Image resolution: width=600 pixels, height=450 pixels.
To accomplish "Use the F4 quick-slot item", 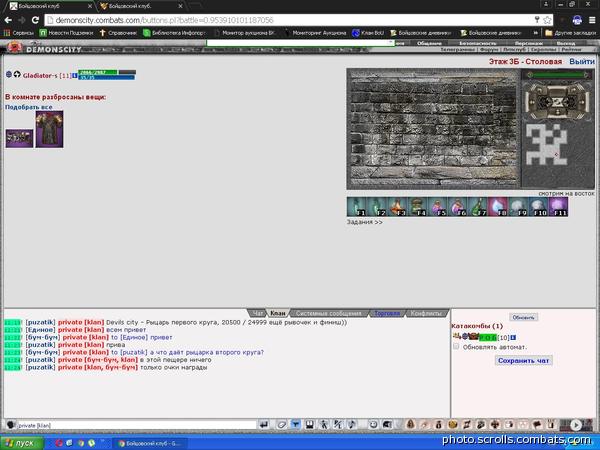I will [x=417, y=207].
